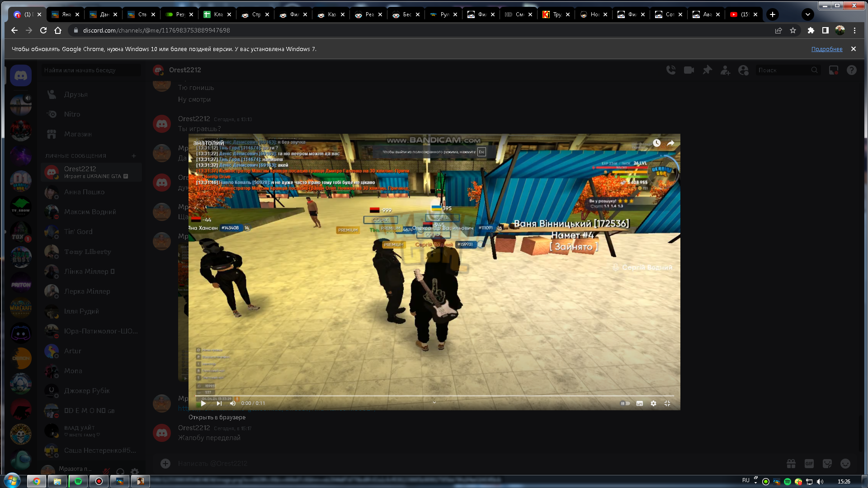Show pinned messages in the chat
The image size is (868, 488).
click(x=707, y=70)
